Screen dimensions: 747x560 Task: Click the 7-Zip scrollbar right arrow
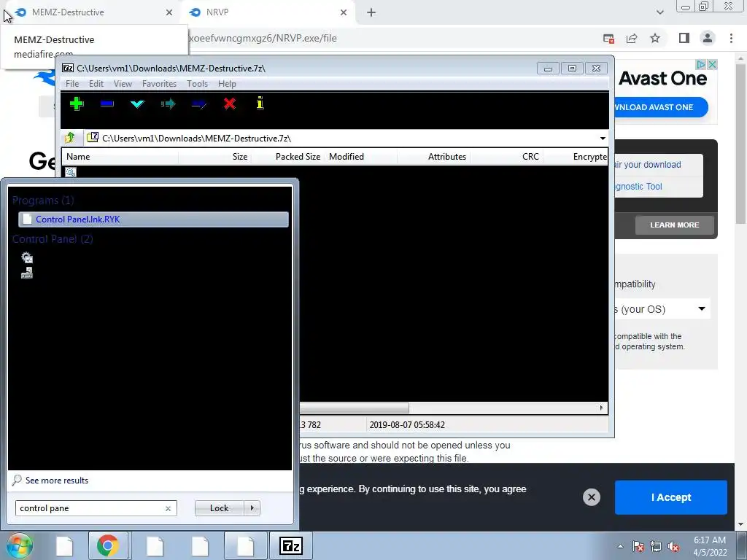click(x=601, y=408)
